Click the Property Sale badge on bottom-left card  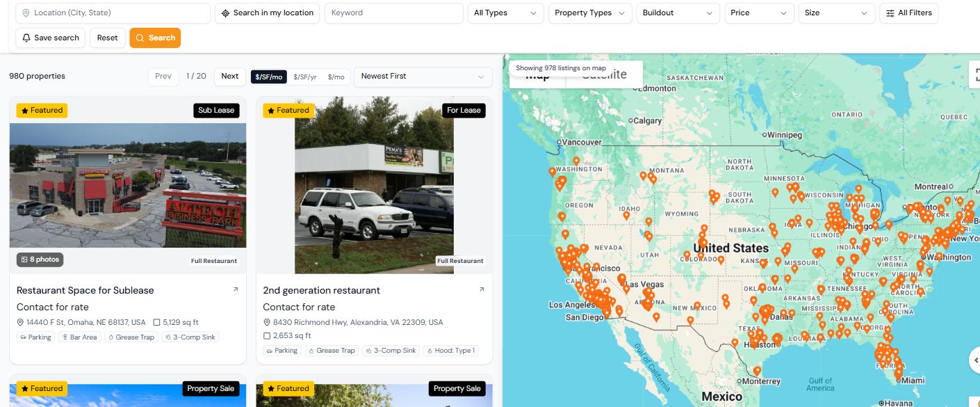click(211, 388)
